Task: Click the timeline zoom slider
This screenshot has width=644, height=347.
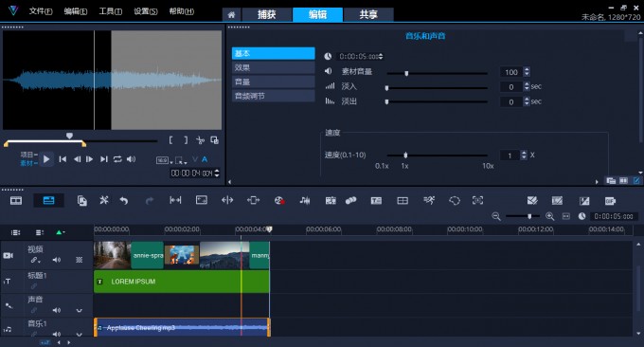Action: [523, 216]
